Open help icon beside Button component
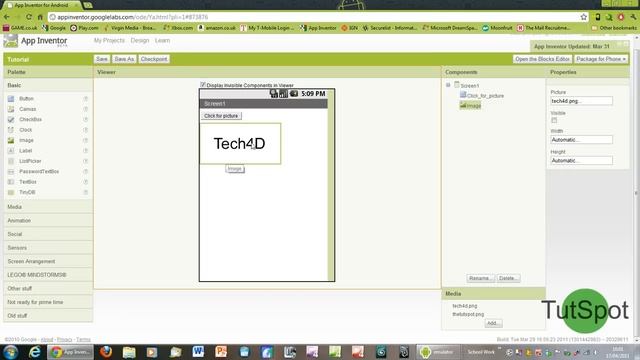This screenshot has height=360, width=640. click(x=86, y=99)
